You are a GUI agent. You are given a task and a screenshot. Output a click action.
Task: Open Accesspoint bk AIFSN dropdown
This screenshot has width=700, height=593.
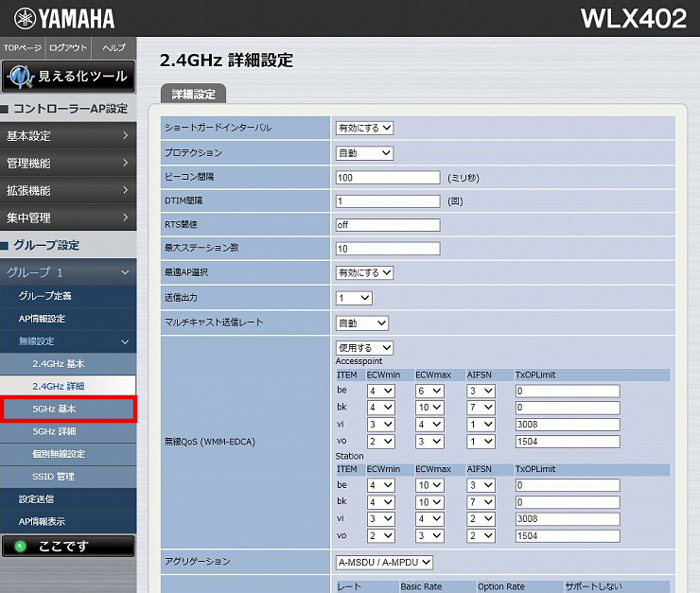point(481,408)
